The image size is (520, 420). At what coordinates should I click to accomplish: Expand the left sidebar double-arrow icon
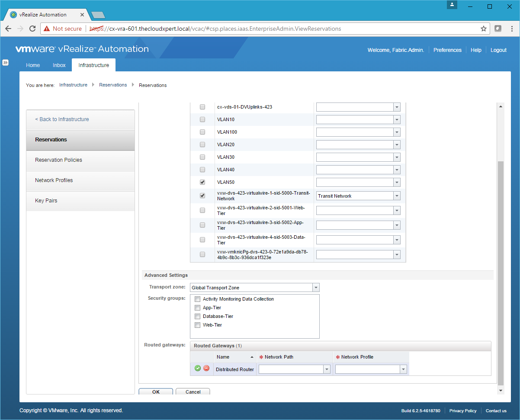[6, 63]
